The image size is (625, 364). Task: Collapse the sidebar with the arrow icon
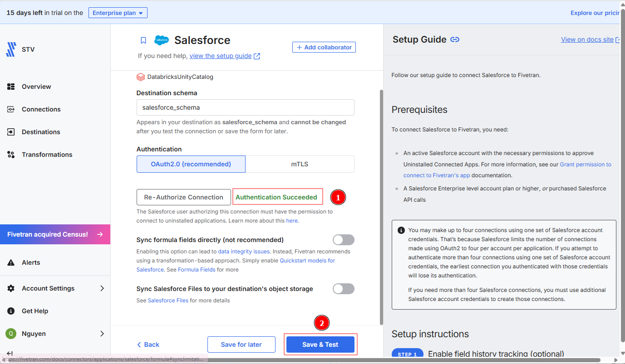(10, 354)
